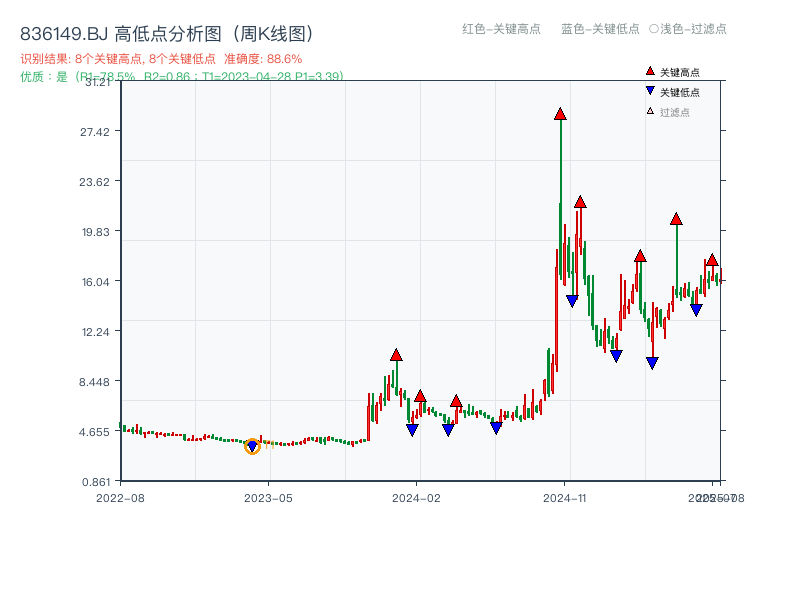Select the chart title 836149.BJ 高低点分析图
The height and width of the screenshot is (600, 800).
click(166, 31)
